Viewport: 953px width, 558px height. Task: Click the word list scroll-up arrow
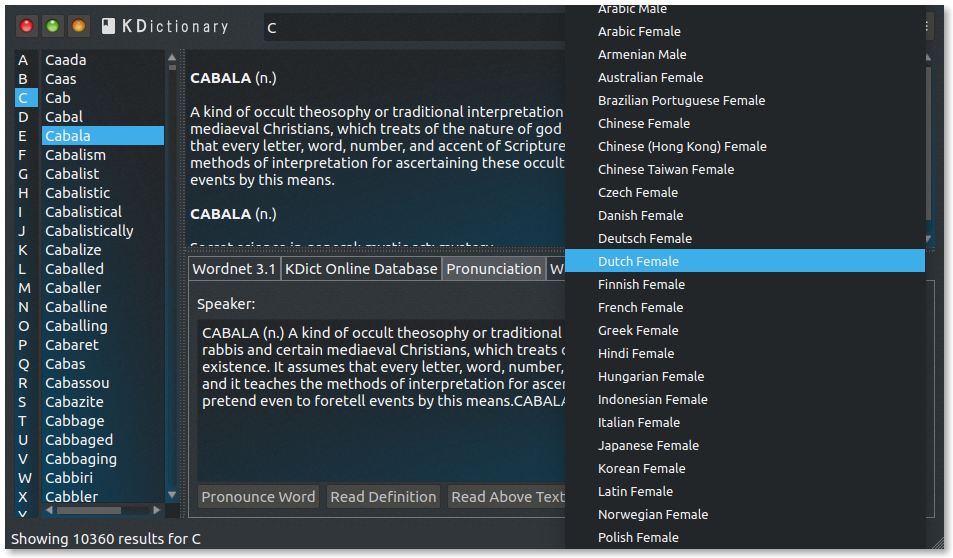pyautogui.click(x=171, y=57)
